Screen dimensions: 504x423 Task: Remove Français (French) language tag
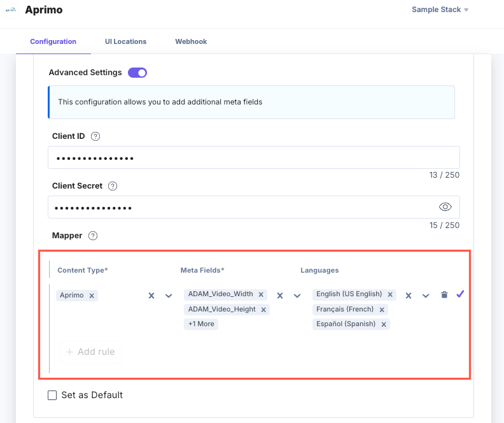(382, 310)
